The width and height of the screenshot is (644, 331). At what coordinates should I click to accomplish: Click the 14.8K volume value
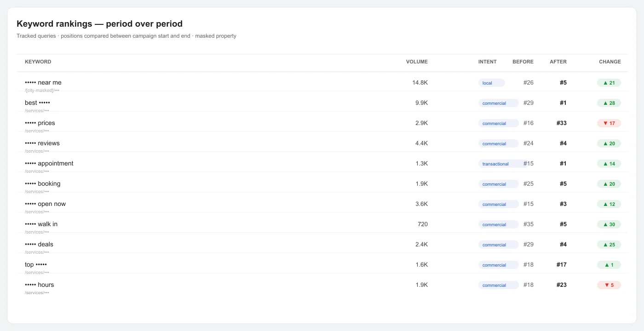point(420,83)
